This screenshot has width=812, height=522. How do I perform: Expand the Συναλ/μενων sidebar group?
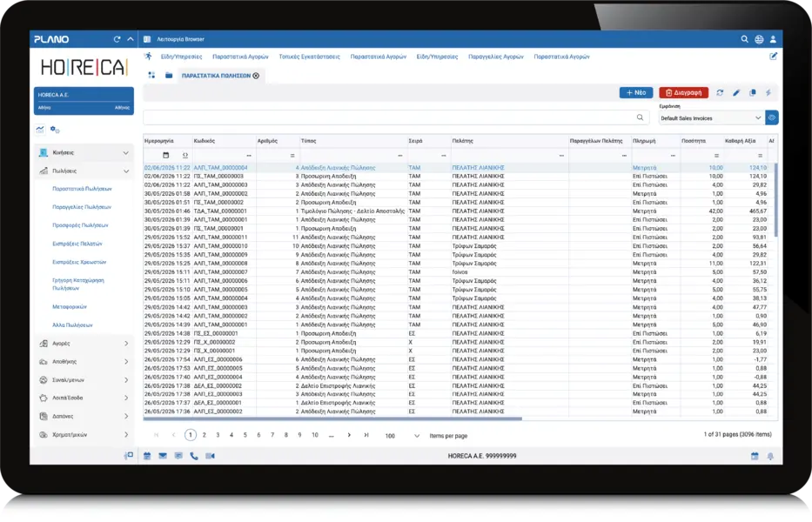click(x=84, y=380)
